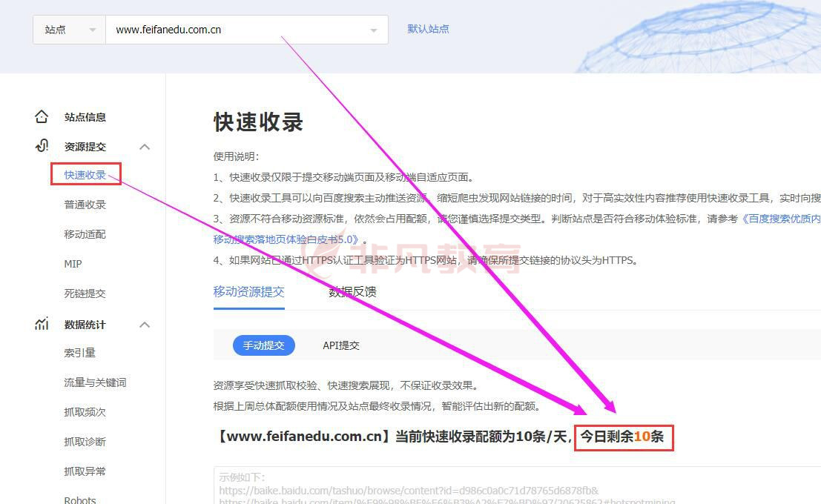Open the 站点 type dropdown
Screen dimensions: 821x504
click(70, 30)
